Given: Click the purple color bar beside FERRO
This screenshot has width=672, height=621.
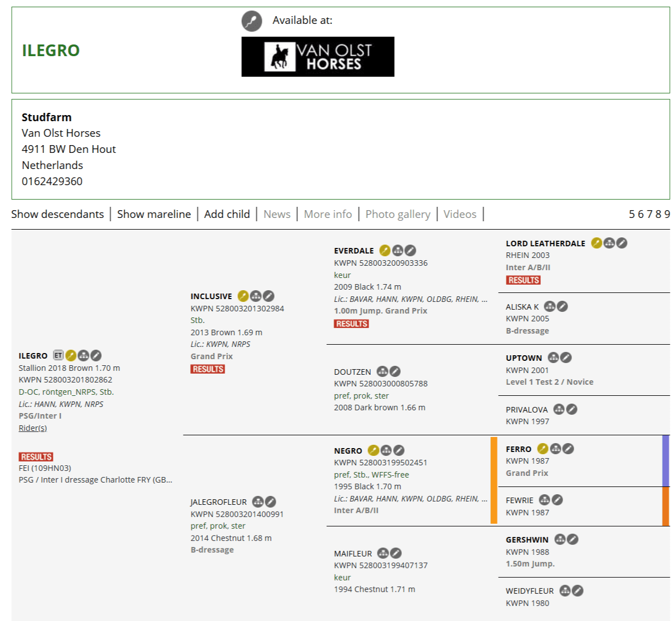Looking at the screenshot, I should click(x=665, y=461).
